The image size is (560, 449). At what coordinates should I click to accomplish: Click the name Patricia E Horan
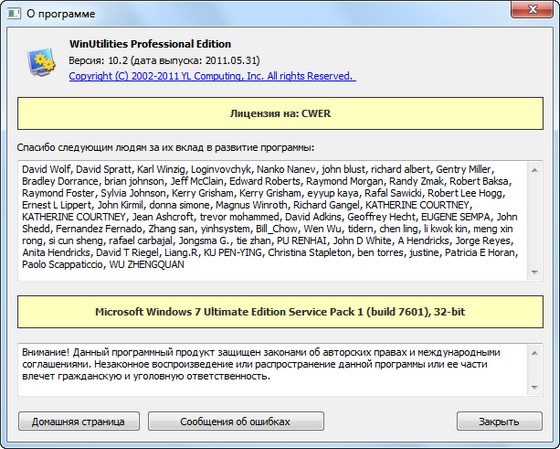[x=481, y=253]
